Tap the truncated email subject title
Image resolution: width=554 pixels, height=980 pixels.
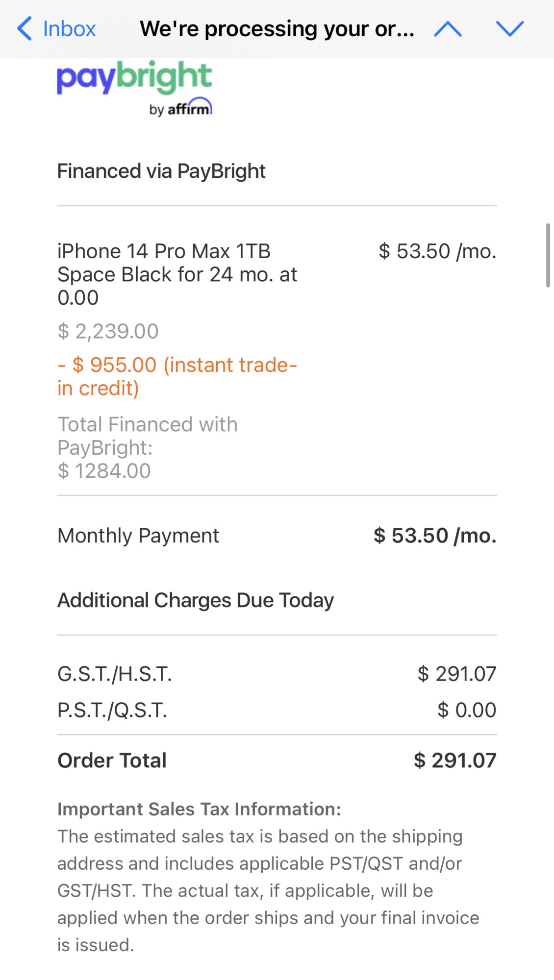click(277, 29)
